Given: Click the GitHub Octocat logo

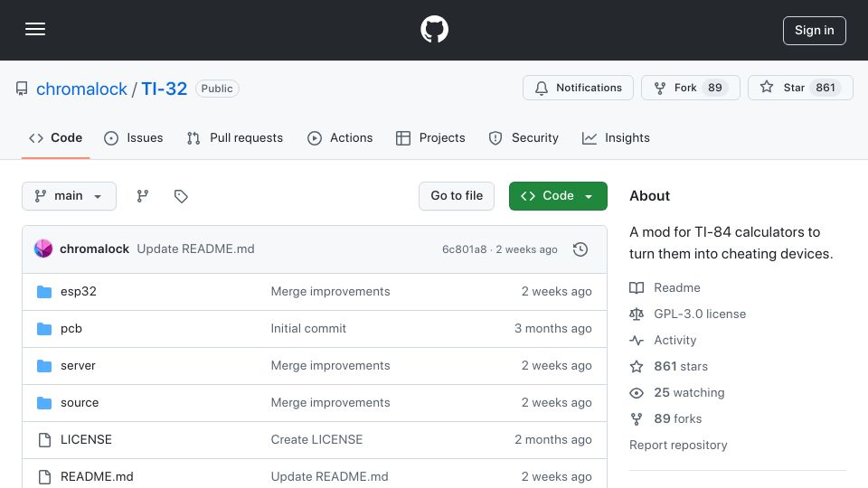Looking at the screenshot, I should (x=434, y=29).
